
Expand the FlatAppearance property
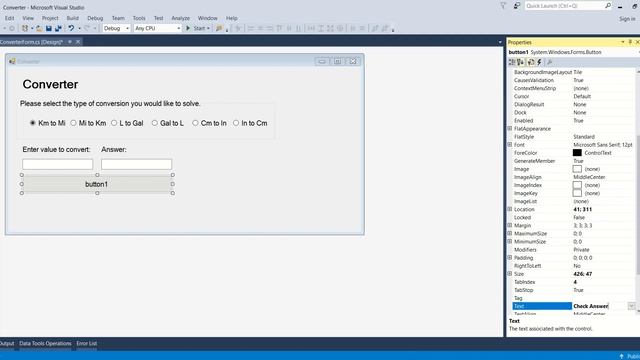click(x=510, y=129)
